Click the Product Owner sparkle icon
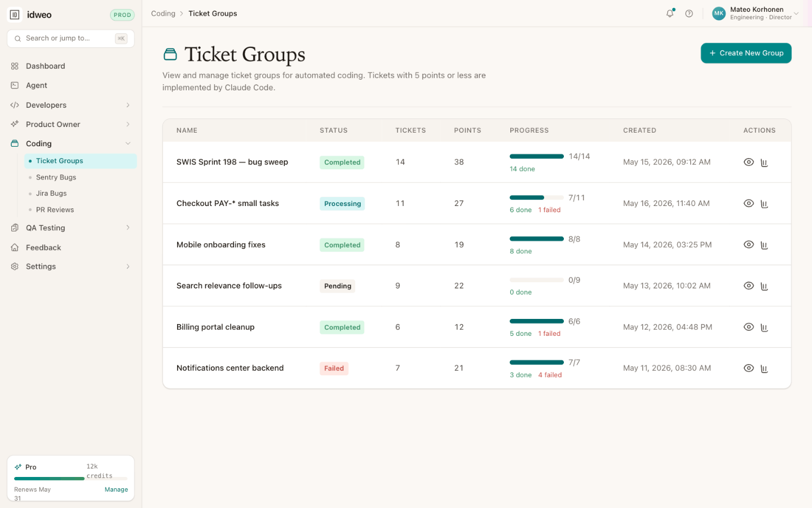 point(15,124)
